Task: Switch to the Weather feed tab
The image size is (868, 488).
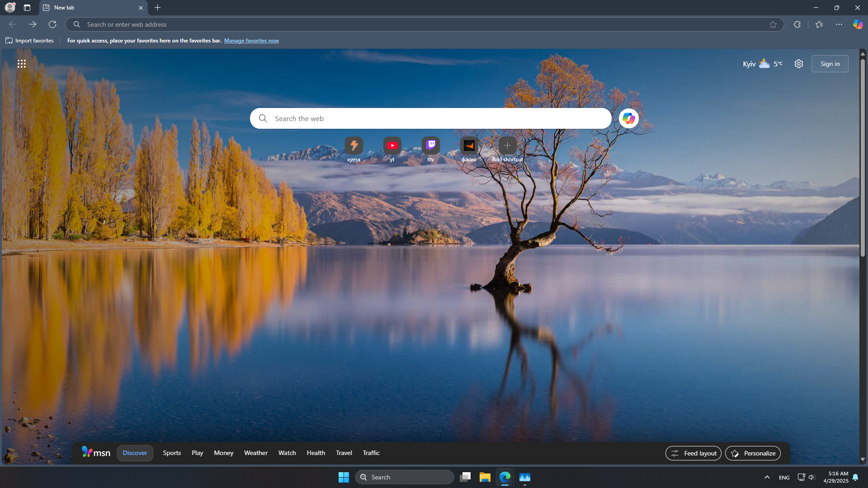Action: [x=256, y=453]
